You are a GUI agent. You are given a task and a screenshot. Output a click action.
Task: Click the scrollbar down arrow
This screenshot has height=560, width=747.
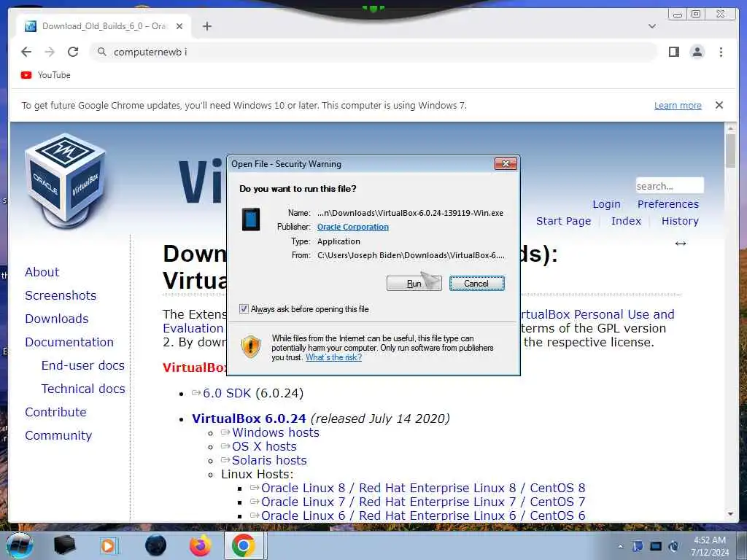click(730, 514)
